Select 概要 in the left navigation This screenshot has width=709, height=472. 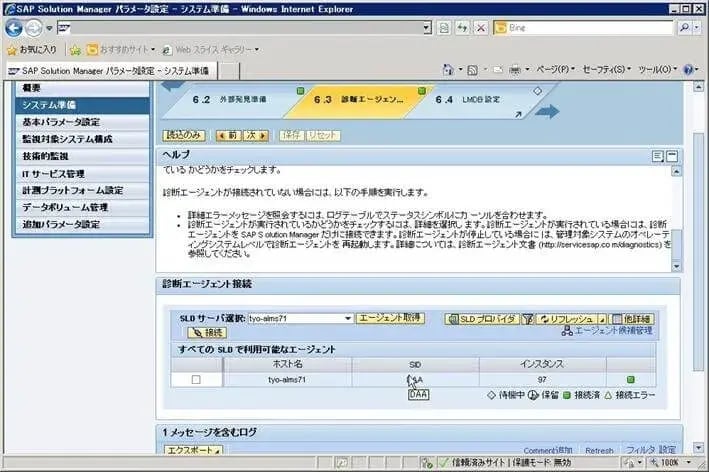tap(82, 89)
